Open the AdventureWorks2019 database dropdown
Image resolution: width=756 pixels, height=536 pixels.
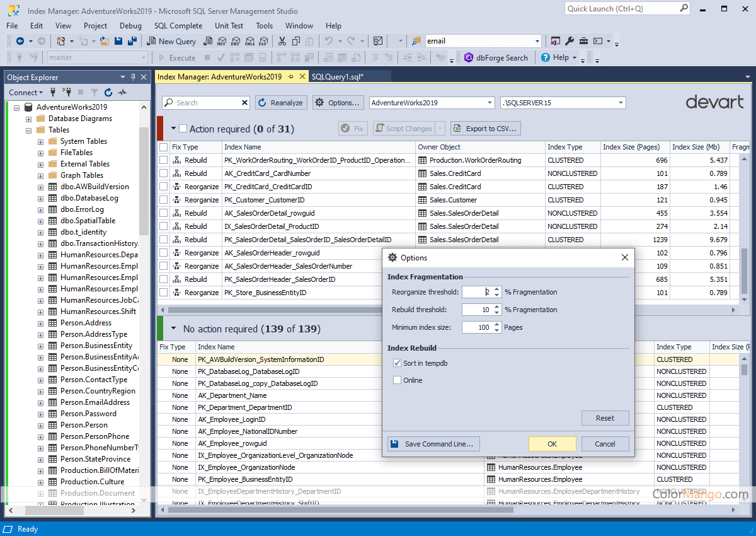[490, 103]
